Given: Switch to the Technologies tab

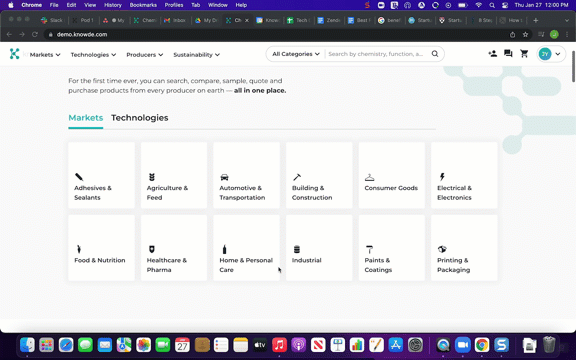Looking at the screenshot, I should point(140,118).
